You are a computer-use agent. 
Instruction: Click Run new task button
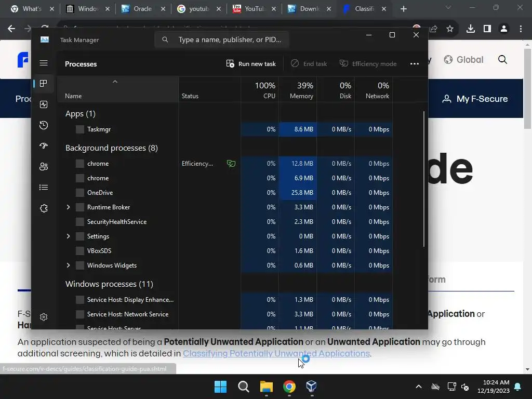251,64
